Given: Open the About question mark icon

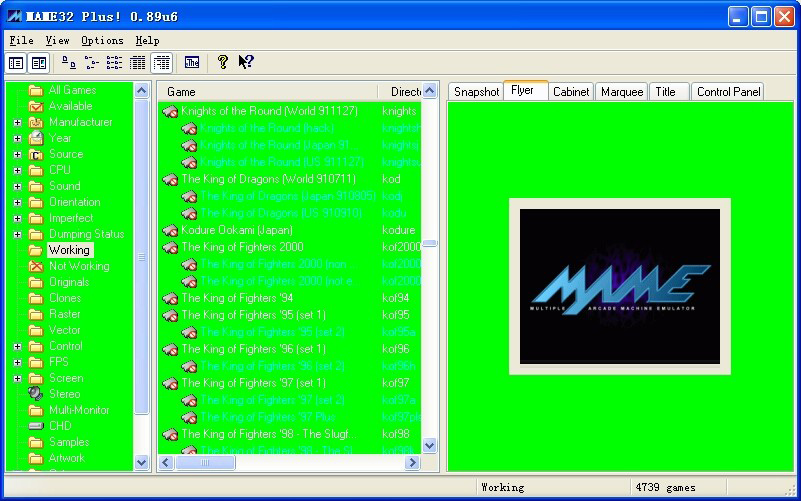Looking at the screenshot, I should click(222, 63).
